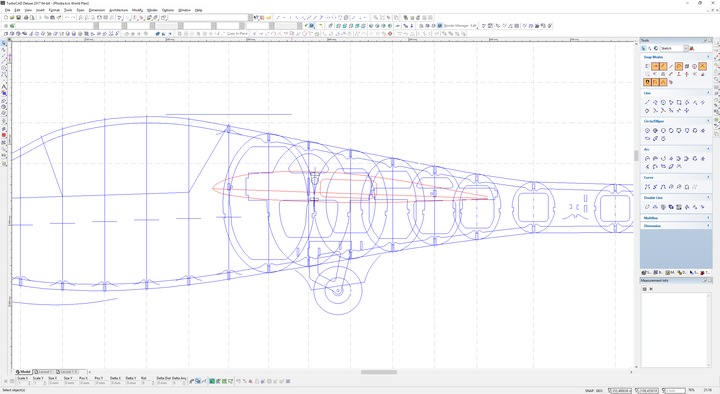Open the Sketch dropdown in Tools panel
Screen dimensions: 720x394
coord(686,48)
